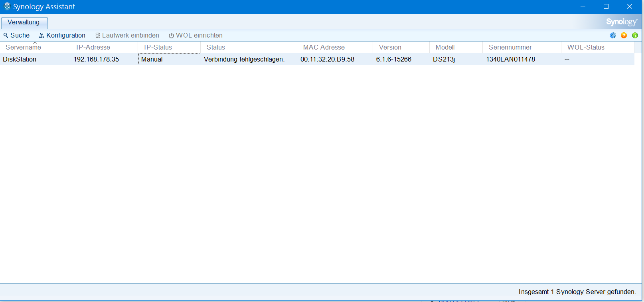Image resolution: width=644 pixels, height=302 pixels.
Task: Open the Konfiguration toolbar item
Action: coord(62,36)
